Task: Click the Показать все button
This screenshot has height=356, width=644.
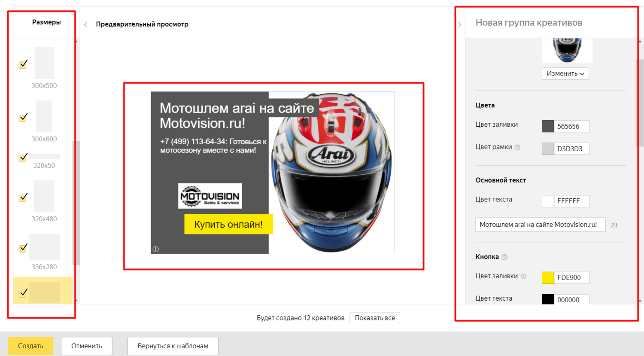Action: tap(375, 318)
